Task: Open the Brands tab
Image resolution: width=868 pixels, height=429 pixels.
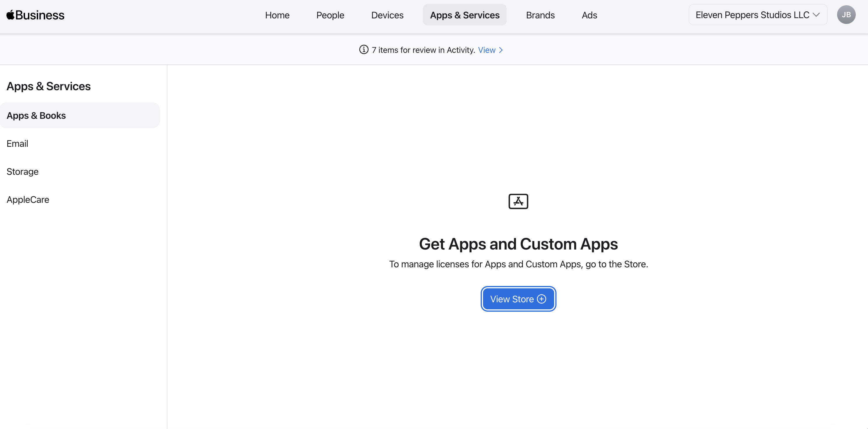Action: coord(540,15)
